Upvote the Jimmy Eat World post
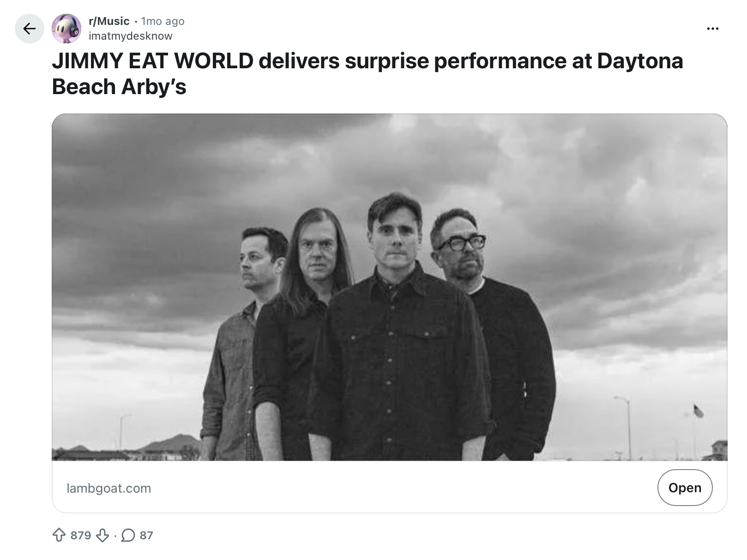The image size is (747, 560). 59,535
